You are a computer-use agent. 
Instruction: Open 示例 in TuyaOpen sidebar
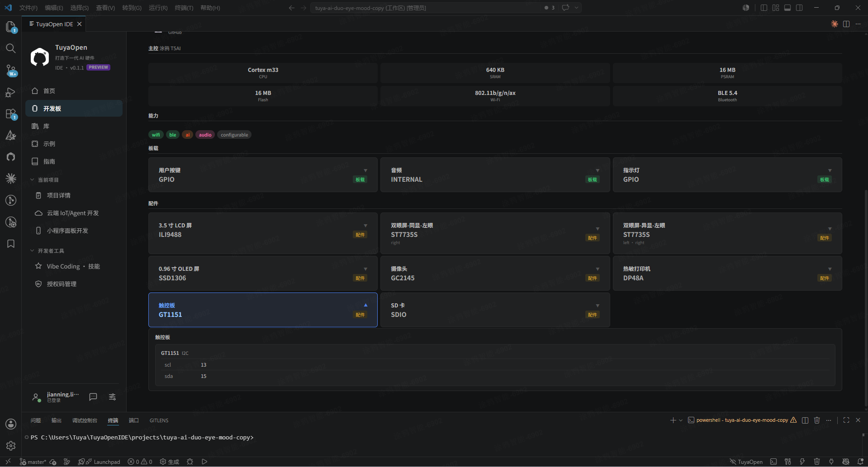tap(74, 144)
